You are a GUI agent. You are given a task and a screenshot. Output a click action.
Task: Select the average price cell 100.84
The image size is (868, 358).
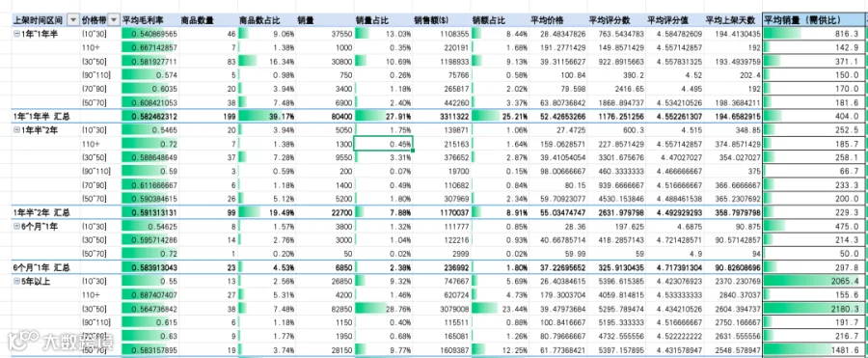click(x=558, y=75)
